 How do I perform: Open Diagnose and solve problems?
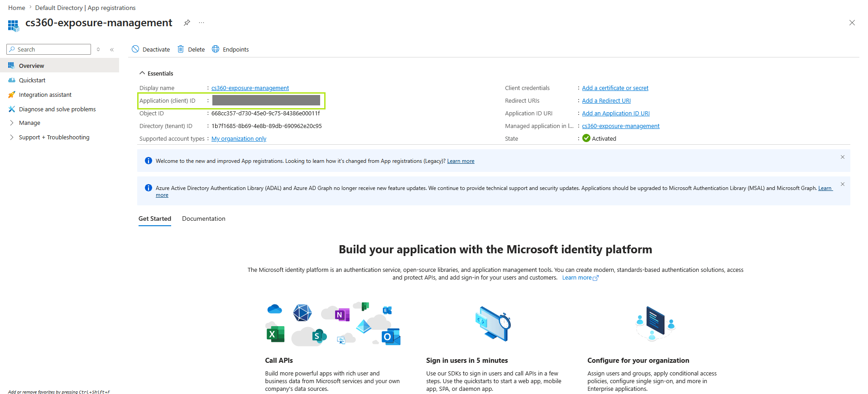[59, 109]
